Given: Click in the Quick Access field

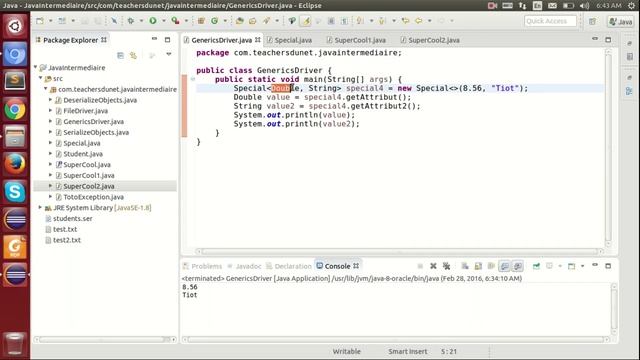Looking at the screenshot, I should click(x=550, y=21).
